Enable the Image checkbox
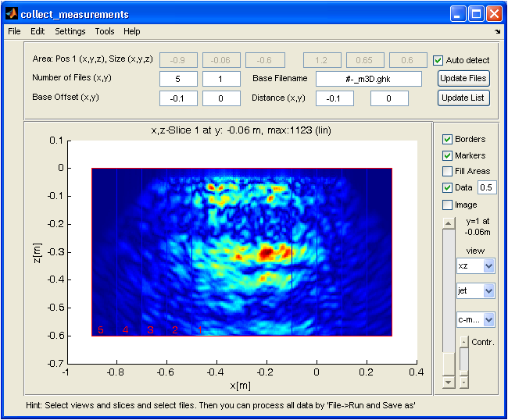The height and width of the screenshot is (420, 508). (x=447, y=205)
